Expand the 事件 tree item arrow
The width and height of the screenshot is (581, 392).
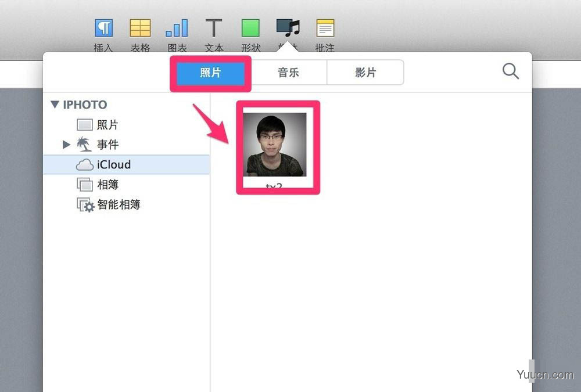click(x=66, y=144)
